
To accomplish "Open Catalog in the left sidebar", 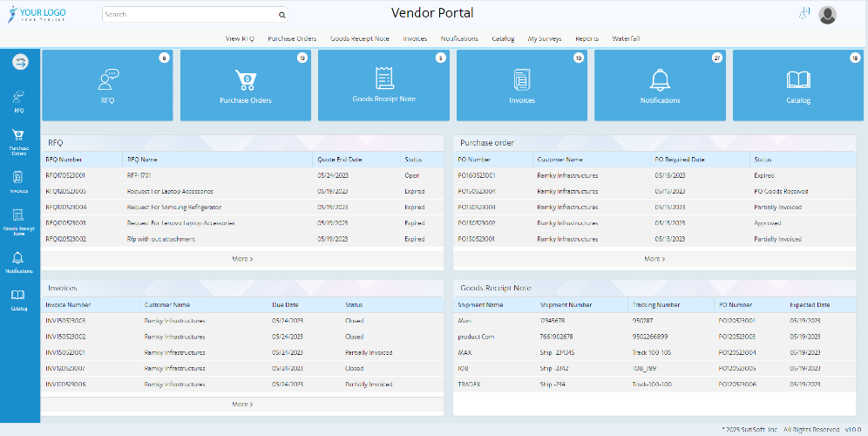I will 19,300.
